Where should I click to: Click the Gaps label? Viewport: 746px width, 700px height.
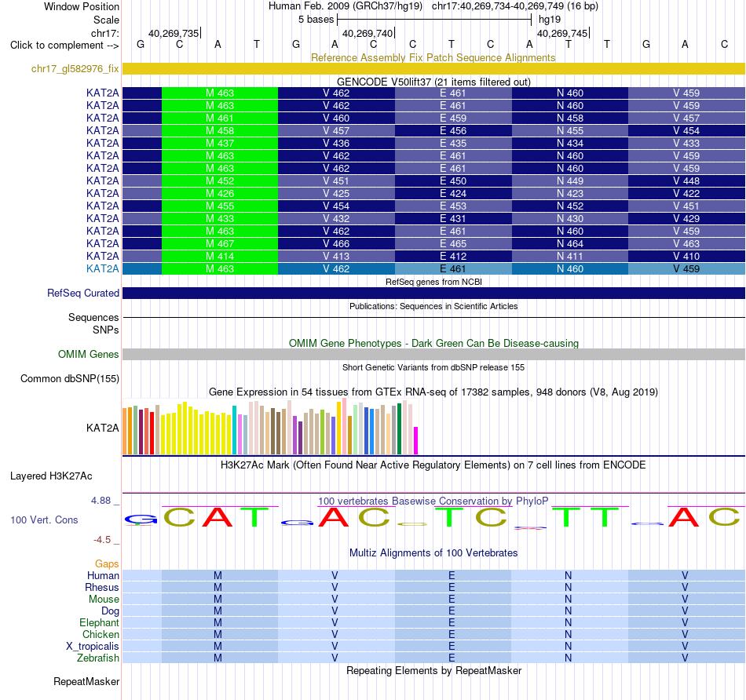click(107, 563)
